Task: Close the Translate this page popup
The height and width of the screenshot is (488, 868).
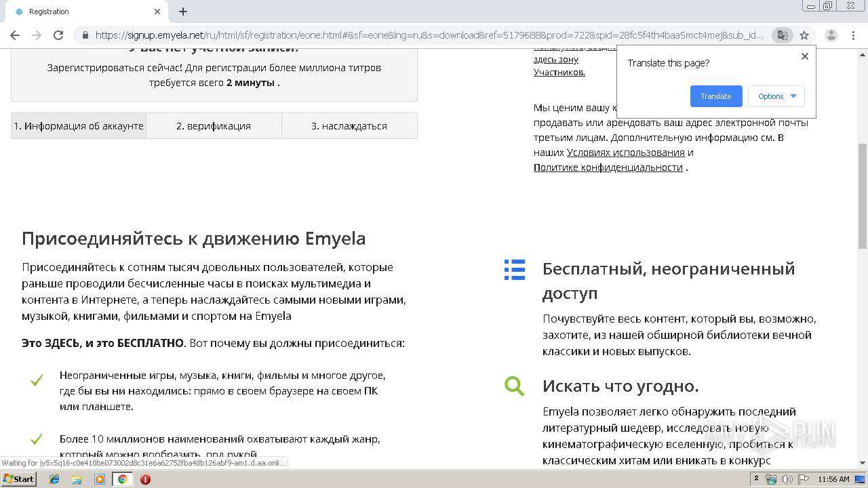Action: point(805,56)
